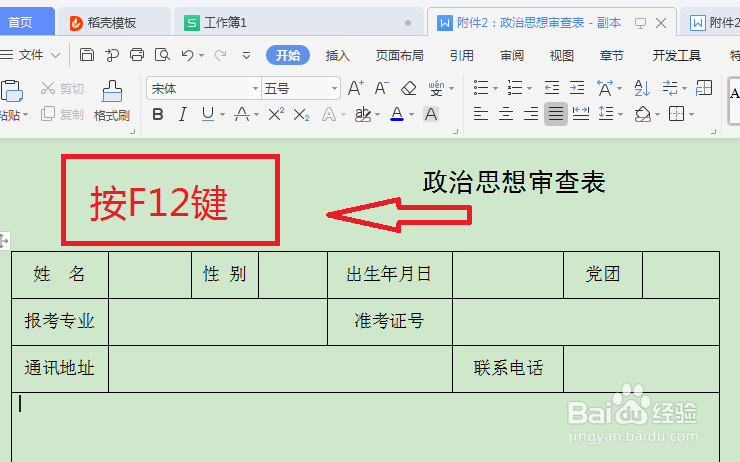Click the empty cell next to 姓名
740x462 pixels.
tap(150, 275)
